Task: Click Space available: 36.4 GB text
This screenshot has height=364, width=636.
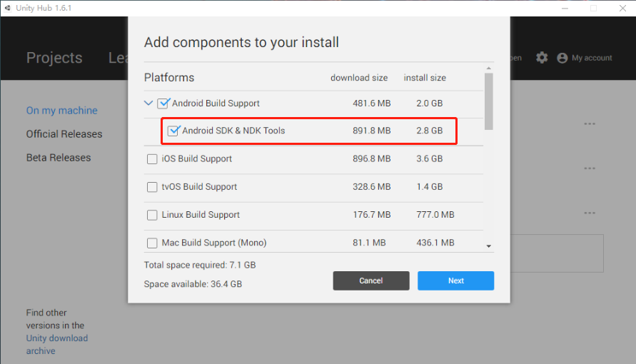Action: pos(193,284)
